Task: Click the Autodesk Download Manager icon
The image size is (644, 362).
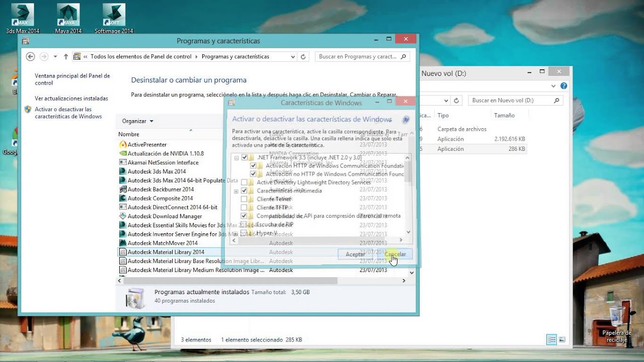Action: pos(123,216)
